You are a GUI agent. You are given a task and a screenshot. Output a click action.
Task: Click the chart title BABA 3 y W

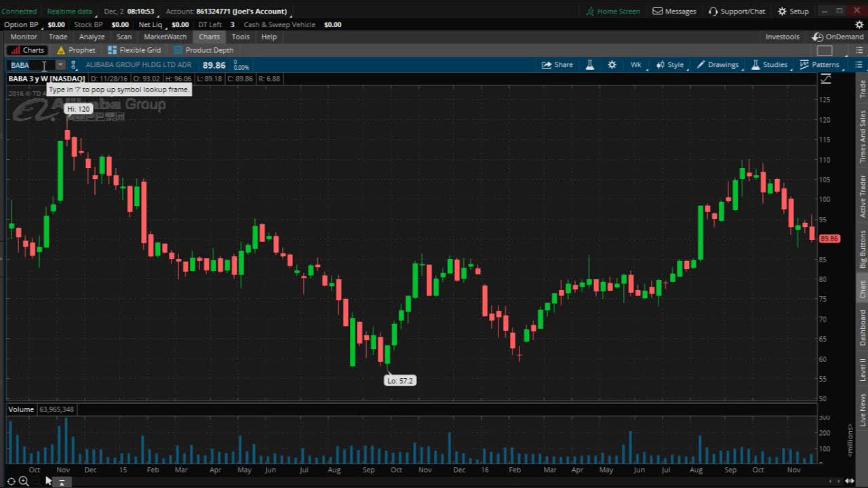pos(46,79)
